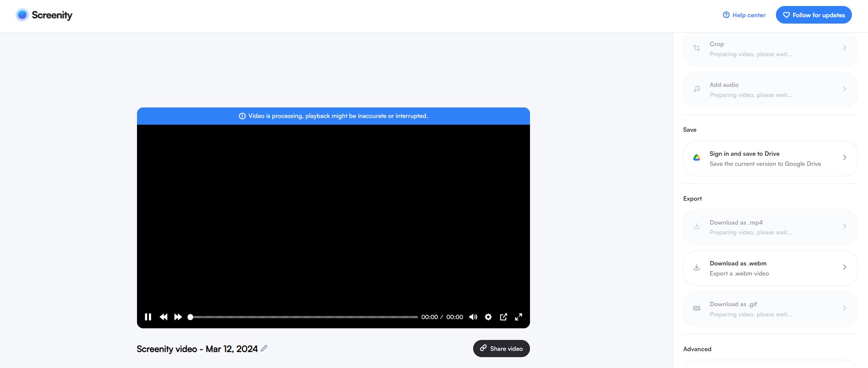The image size is (868, 368).
Task: Click Follow for updates button
Action: (x=814, y=15)
